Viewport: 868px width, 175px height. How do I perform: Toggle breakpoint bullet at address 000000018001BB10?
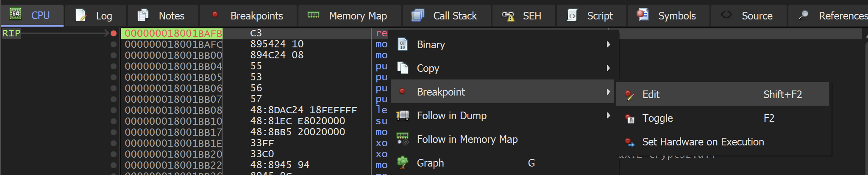[114, 121]
